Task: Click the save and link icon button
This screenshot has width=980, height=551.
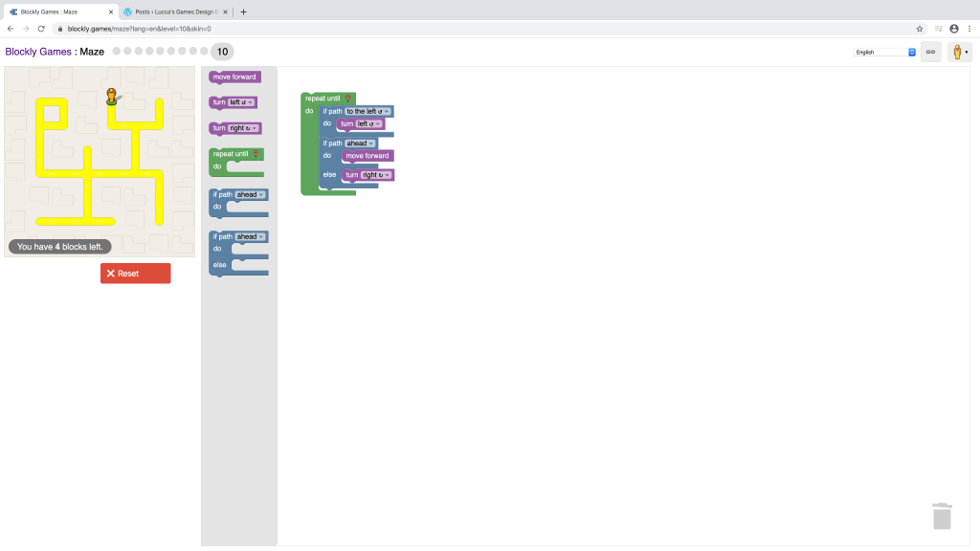Action: click(930, 52)
